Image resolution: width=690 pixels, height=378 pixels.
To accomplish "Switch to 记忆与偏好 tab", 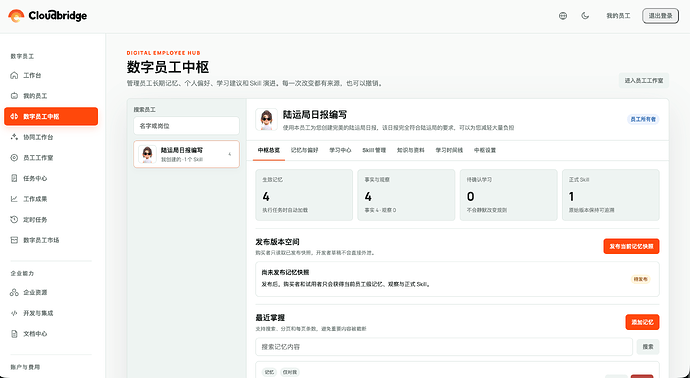I will (x=304, y=150).
